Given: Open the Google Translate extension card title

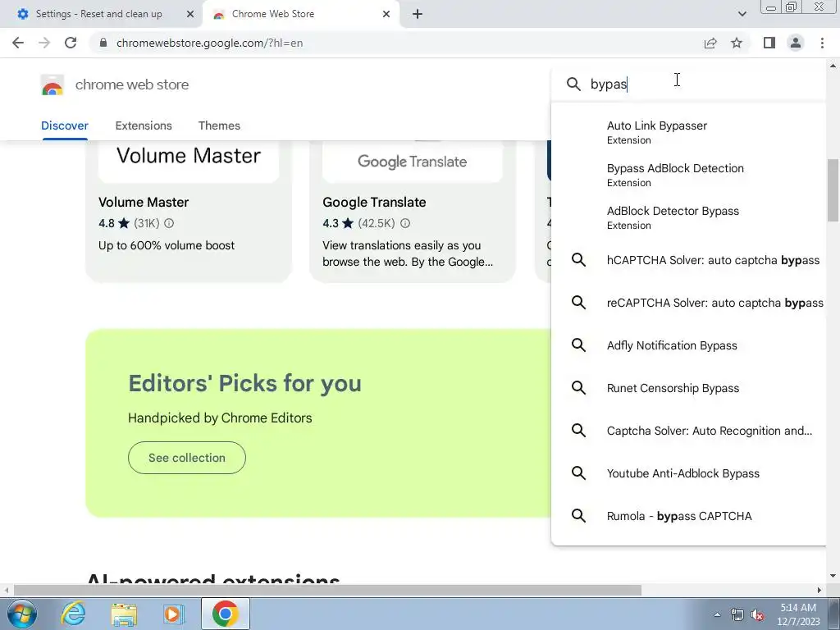Looking at the screenshot, I should click(x=374, y=203).
